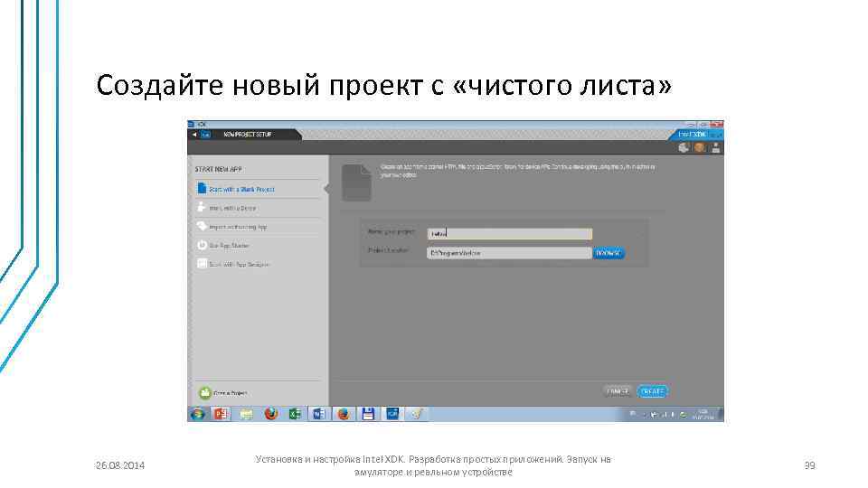Open Word from the taskbar
Viewport: 868px width, 488px height.
click(319, 414)
